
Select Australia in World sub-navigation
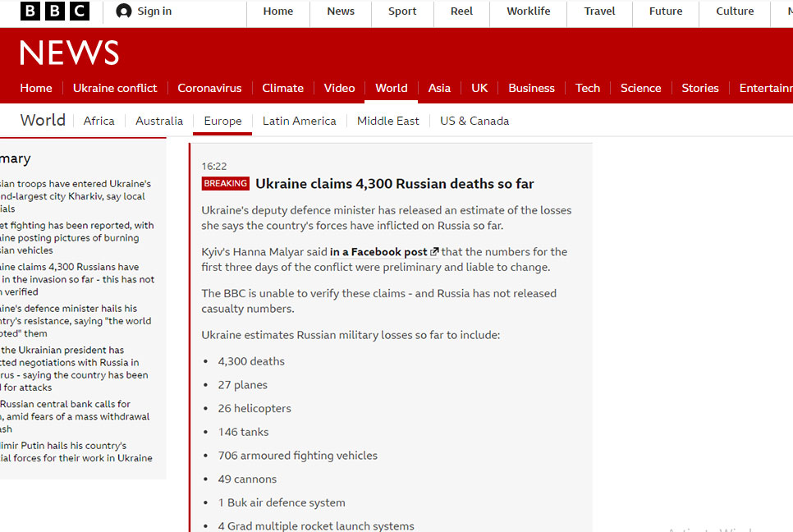tap(159, 121)
